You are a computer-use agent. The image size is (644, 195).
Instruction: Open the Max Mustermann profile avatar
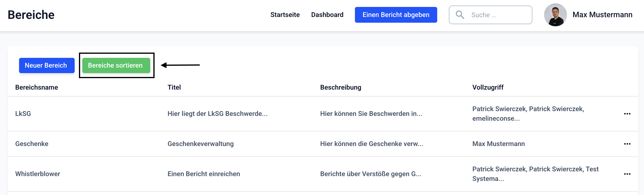555,15
